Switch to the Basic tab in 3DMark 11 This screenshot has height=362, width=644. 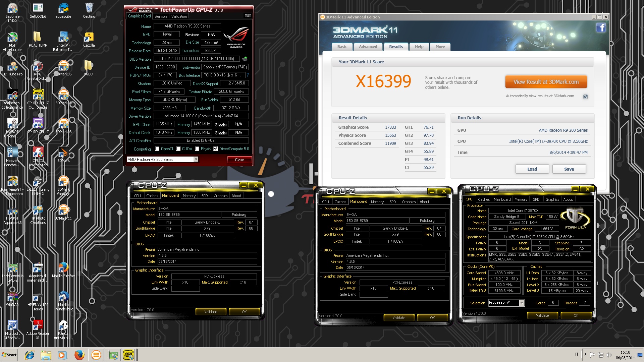pos(342,47)
